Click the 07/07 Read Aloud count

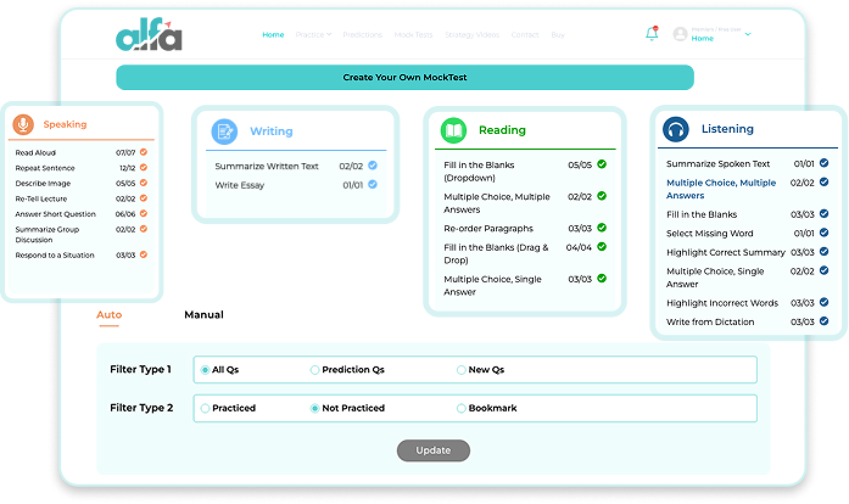coord(125,153)
